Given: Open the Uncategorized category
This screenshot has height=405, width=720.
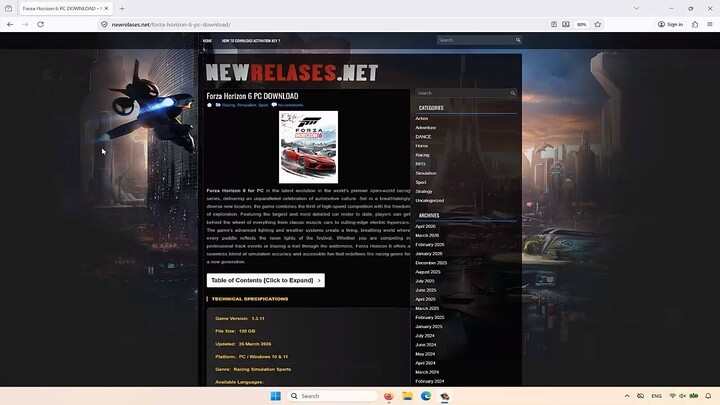Looking at the screenshot, I should [x=429, y=201].
